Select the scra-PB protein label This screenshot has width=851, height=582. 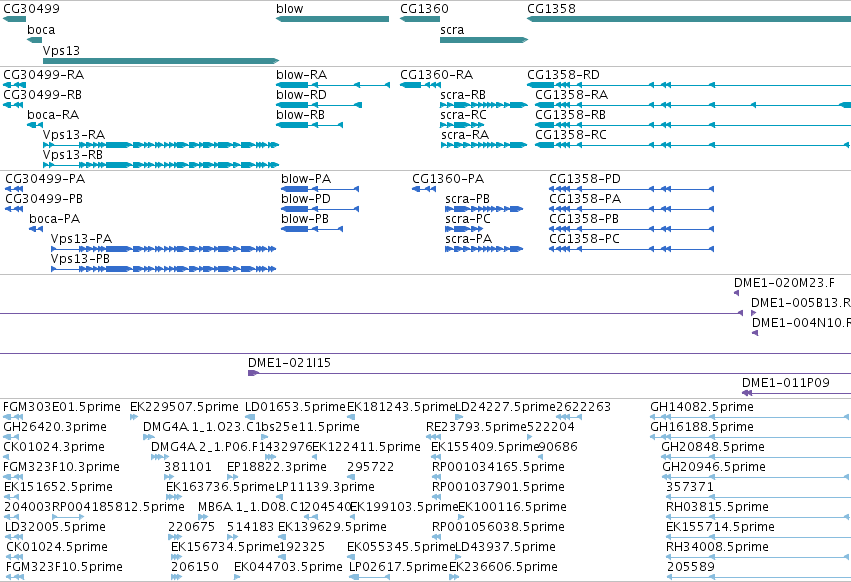coord(468,199)
